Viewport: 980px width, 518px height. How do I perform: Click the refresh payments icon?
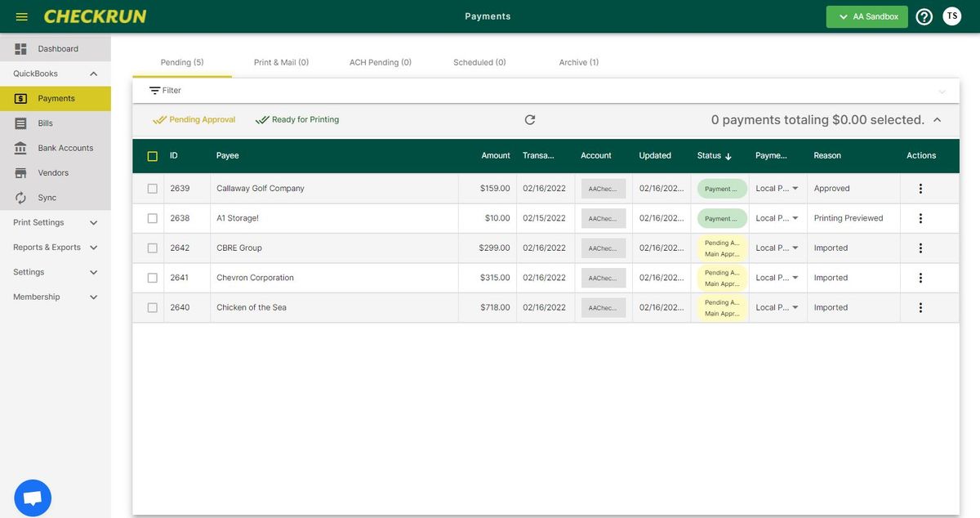click(530, 119)
